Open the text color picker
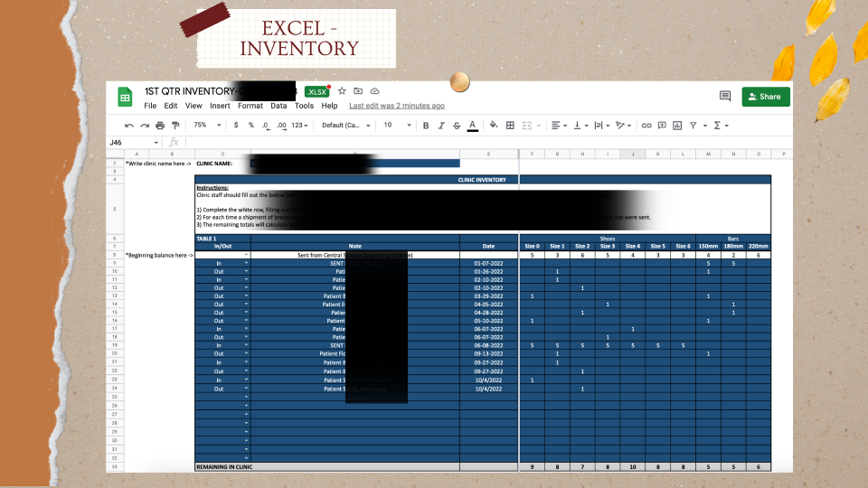The image size is (868, 488). pos(473,127)
